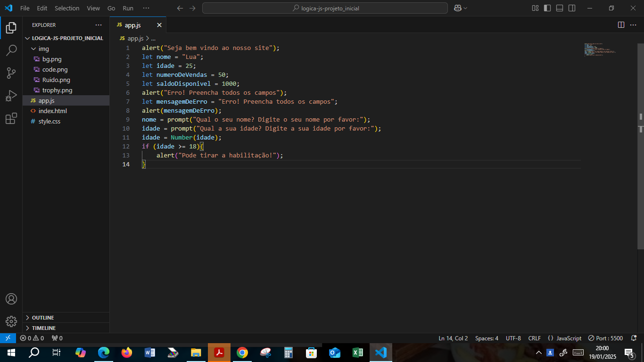
Task: Open Outlook from the taskbar
Action: [x=335, y=353]
